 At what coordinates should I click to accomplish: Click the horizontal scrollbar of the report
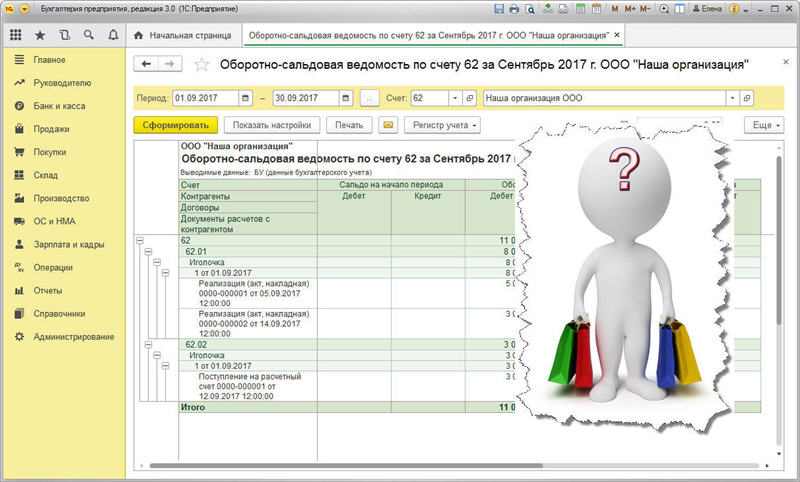tap(346, 466)
